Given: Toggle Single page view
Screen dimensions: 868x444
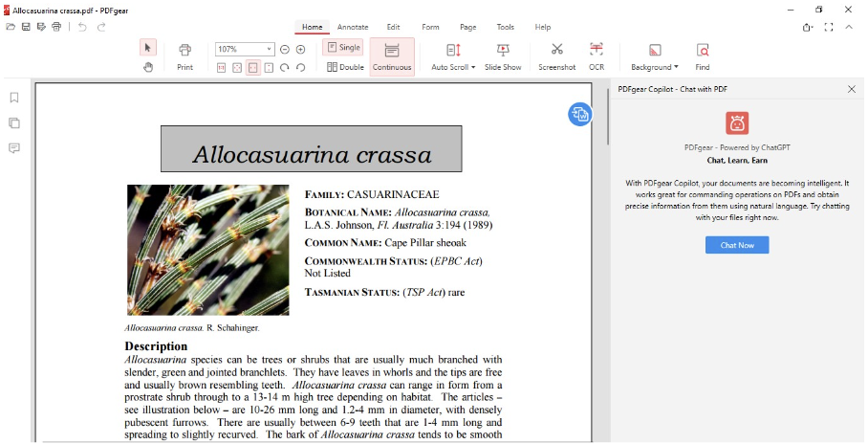Looking at the screenshot, I should tap(343, 48).
